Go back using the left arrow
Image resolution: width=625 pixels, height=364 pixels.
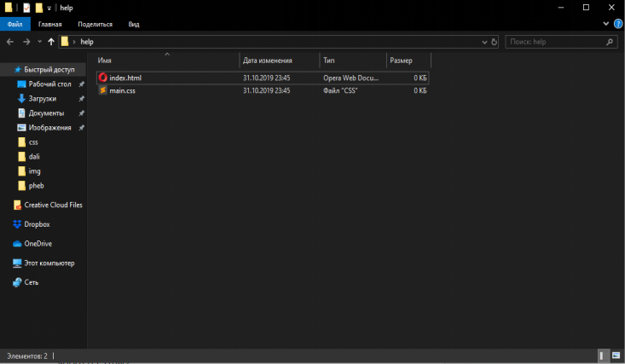coord(10,42)
